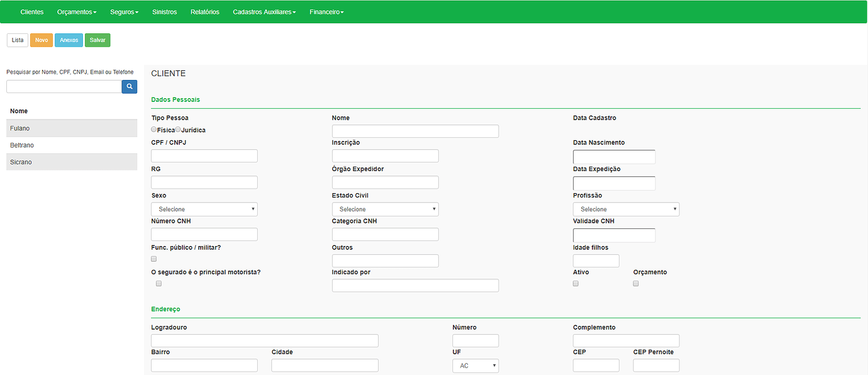868x375 pixels.
Task: Select the Física radio button
Action: pos(154,130)
